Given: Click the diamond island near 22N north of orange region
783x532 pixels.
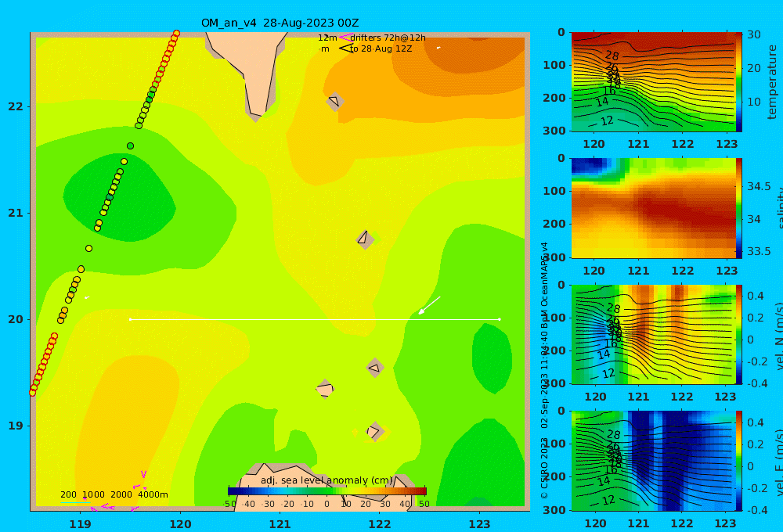Looking at the screenshot, I should coord(334,101).
